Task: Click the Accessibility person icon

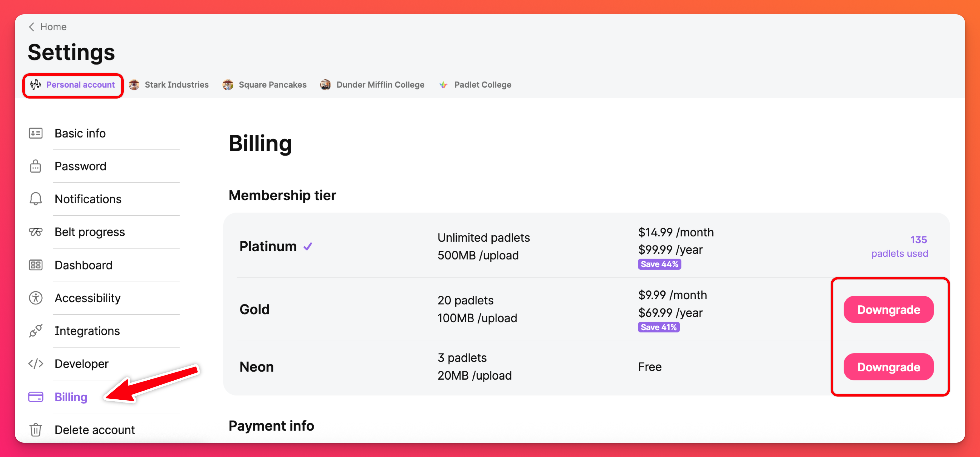Action: point(35,298)
